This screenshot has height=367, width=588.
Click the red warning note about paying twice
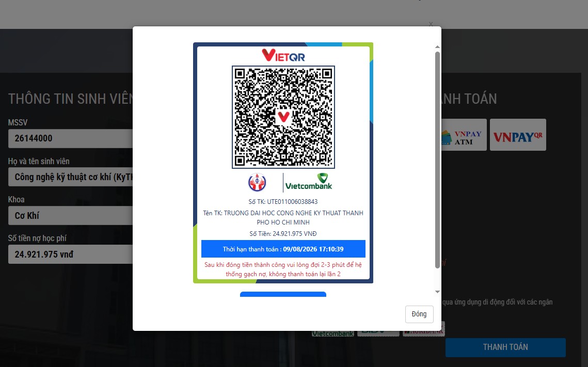pyautogui.click(x=283, y=269)
